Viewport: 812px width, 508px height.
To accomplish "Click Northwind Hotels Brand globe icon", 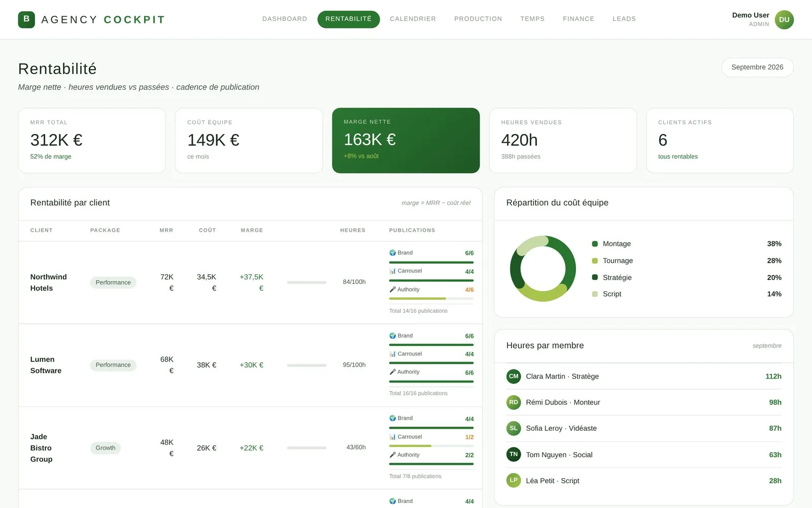I will pyautogui.click(x=392, y=252).
